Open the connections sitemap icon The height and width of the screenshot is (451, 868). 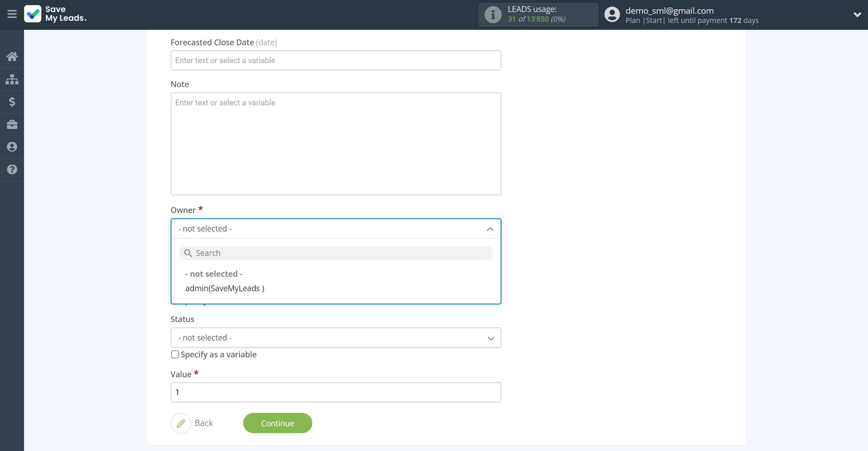(12, 79)
